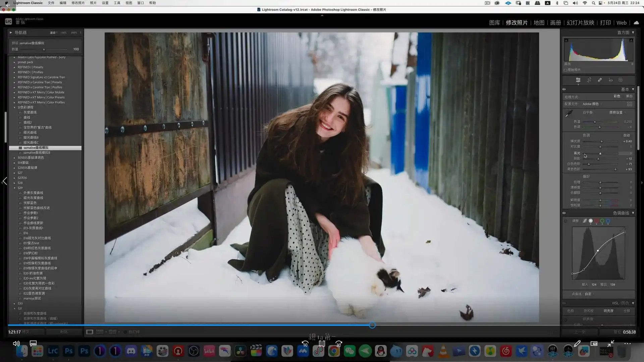
Task: Select the Healing brush tool icon
Action: (x=600, y=80)
